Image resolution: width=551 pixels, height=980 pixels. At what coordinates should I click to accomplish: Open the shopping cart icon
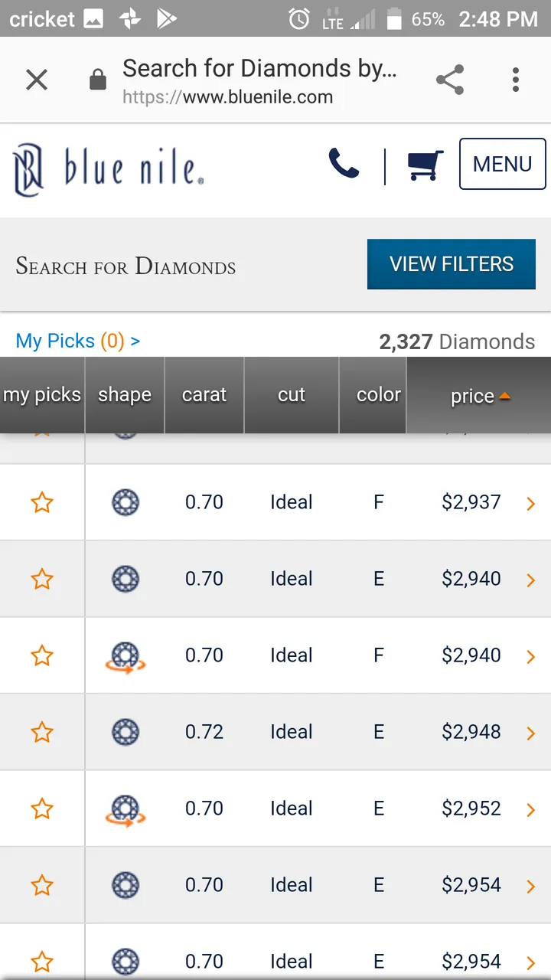click(425, 165)
